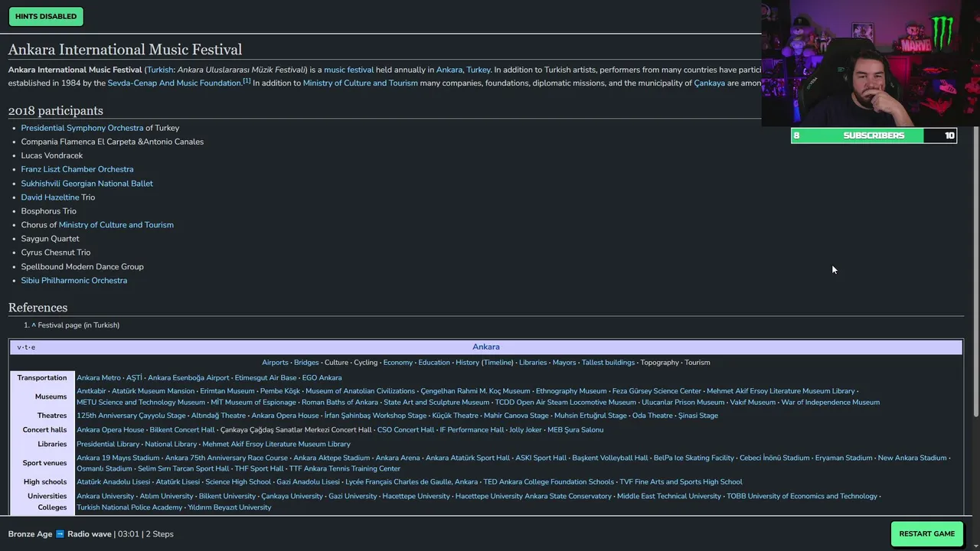Click the arrow icon between Bronze Age and Radio wave
This screenshot has height=551, width=980.
click(x=60, y=534)
